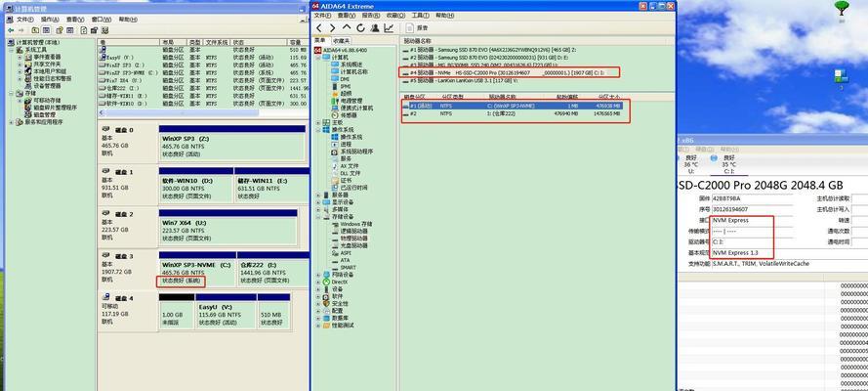Select drive #5 LanKxin USB 3.1

coord(461,80)
